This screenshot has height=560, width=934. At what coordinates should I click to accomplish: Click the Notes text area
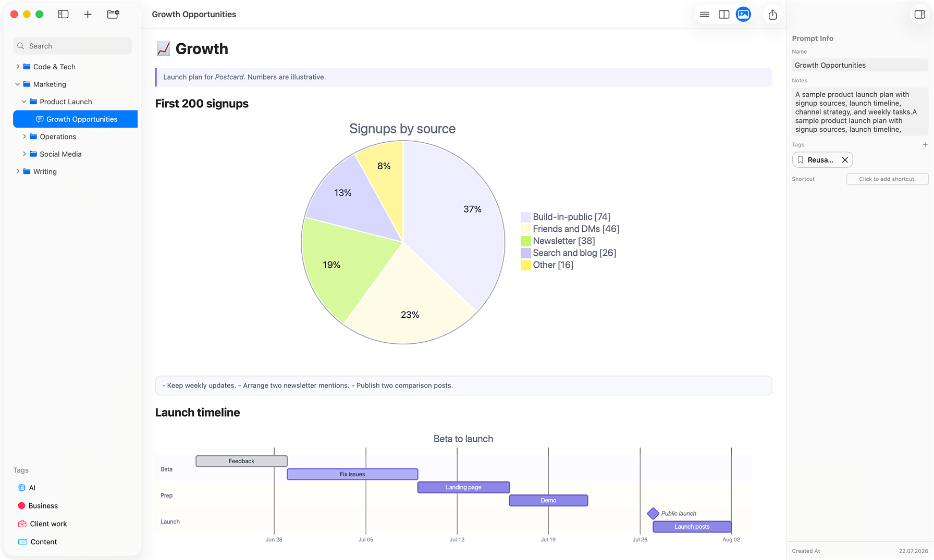(860, 111)
